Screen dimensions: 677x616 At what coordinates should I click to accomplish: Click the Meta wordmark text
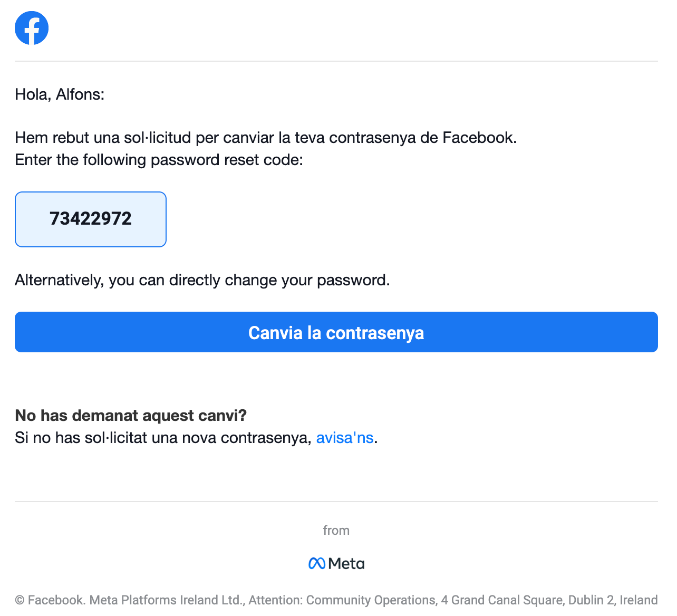click(x=346, y=564)
